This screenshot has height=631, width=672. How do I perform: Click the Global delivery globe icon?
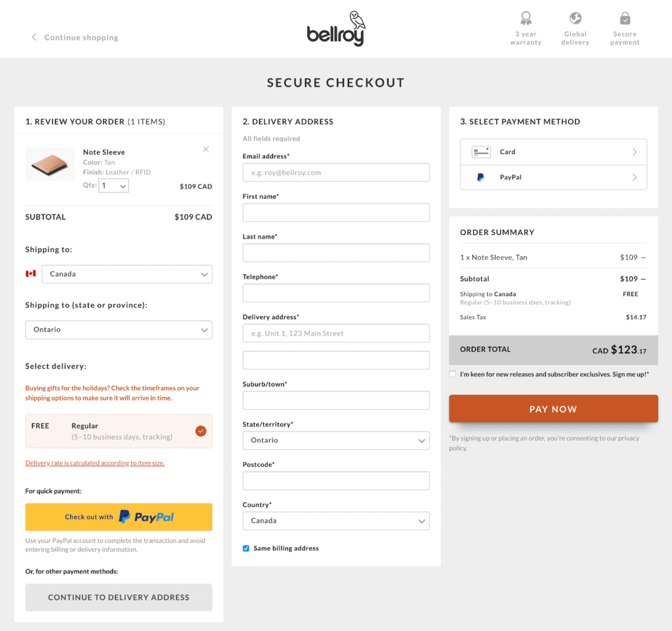[576, 18]
